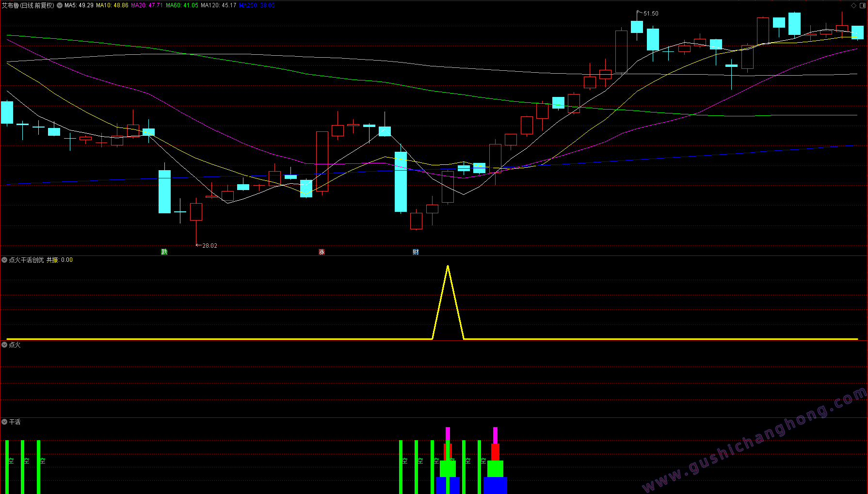Click the green 跌 marker below the chart
Screen dimensions: 868x494
click(164, 252)
